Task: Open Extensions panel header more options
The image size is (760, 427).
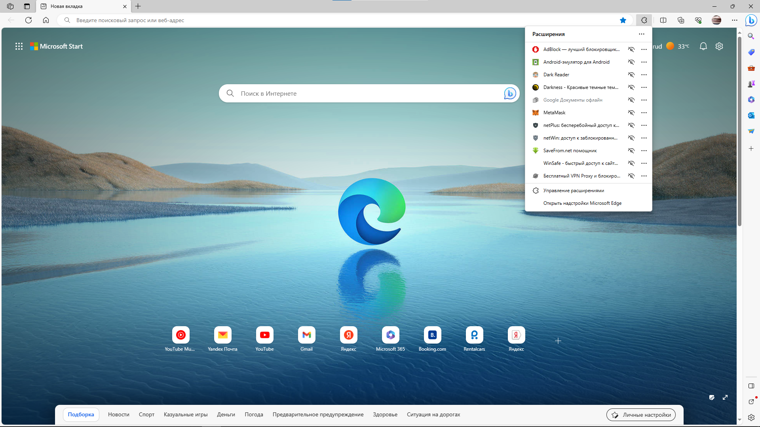Action: [641, 34]
